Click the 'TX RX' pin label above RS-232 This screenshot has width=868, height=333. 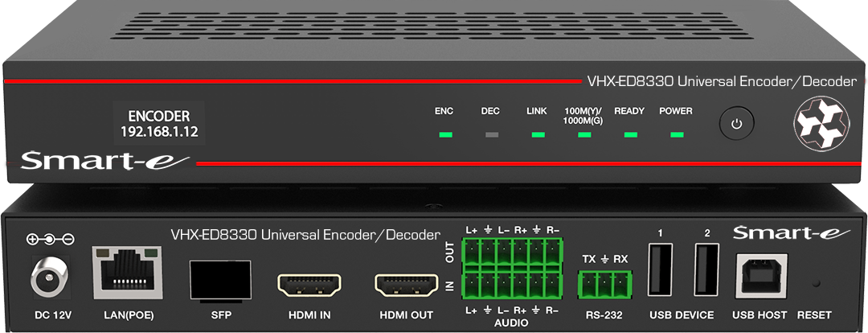[x=604, y=259]
